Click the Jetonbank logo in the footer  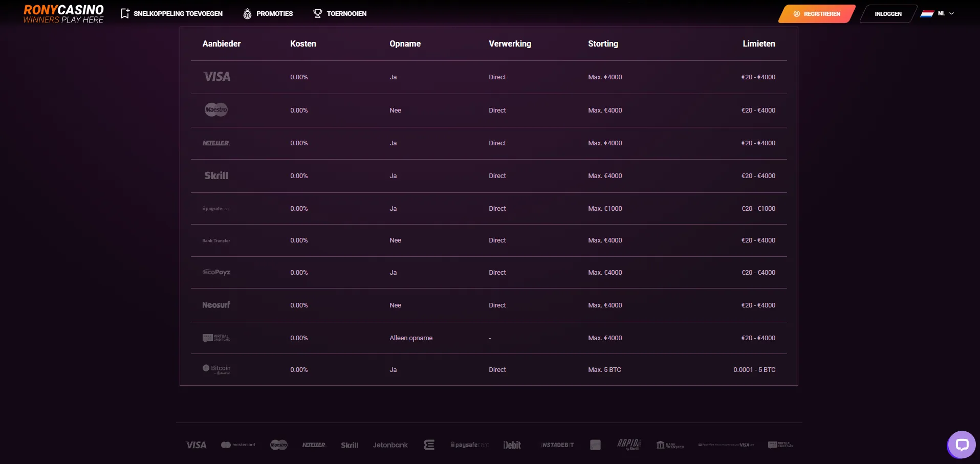coord(390,445)
